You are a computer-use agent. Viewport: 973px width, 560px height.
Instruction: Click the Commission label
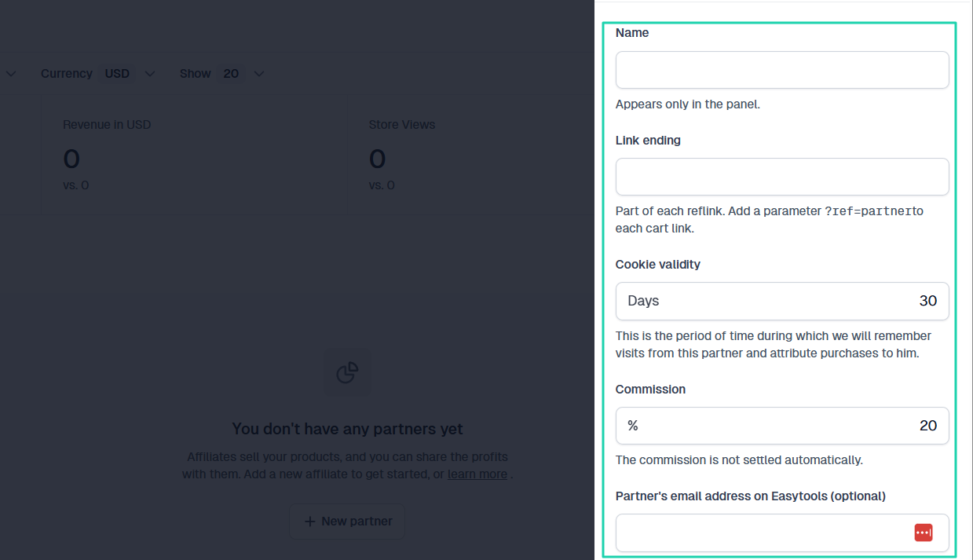(x=650, y=390)
